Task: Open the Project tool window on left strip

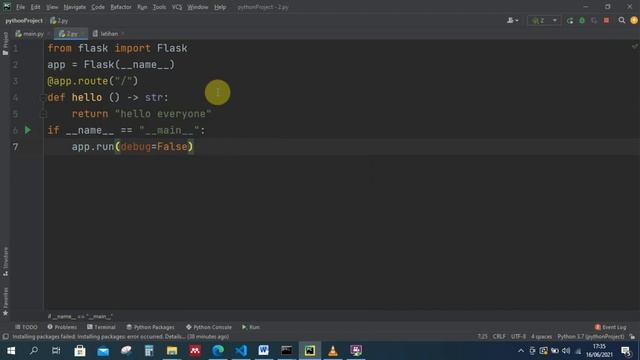Action: (x=5, y=43)
